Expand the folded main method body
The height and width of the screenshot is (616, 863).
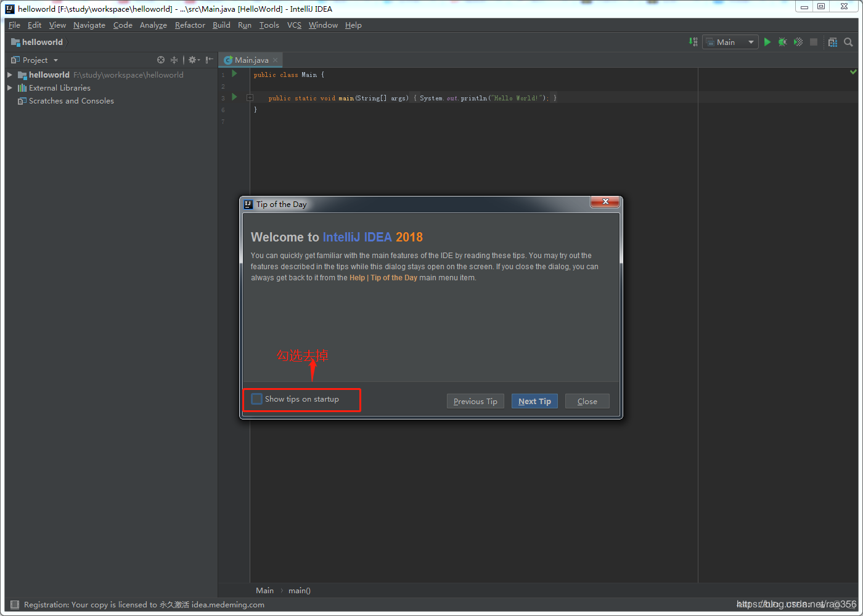(250, 98)
